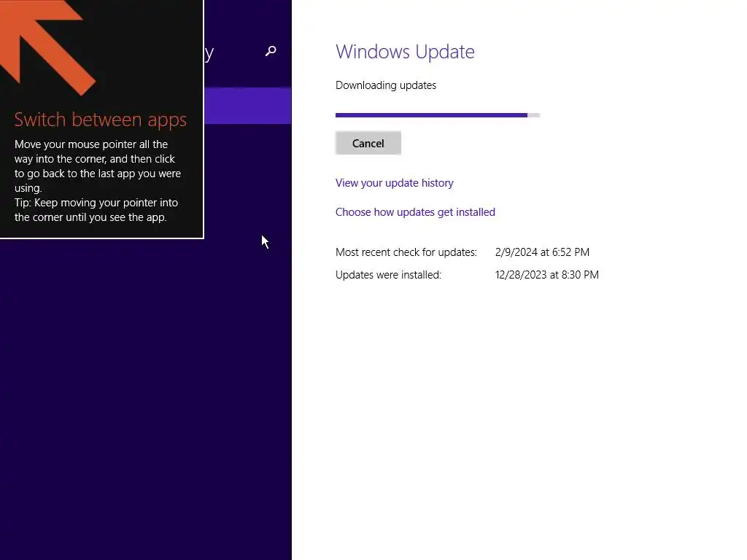This screenshot has height=560, width=747.
Task: Open Choose how updates get installed
Action: (415, 212)
